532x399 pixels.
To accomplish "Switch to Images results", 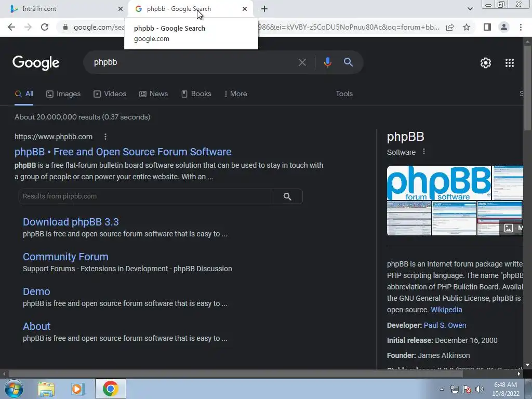I will point(63,94).
